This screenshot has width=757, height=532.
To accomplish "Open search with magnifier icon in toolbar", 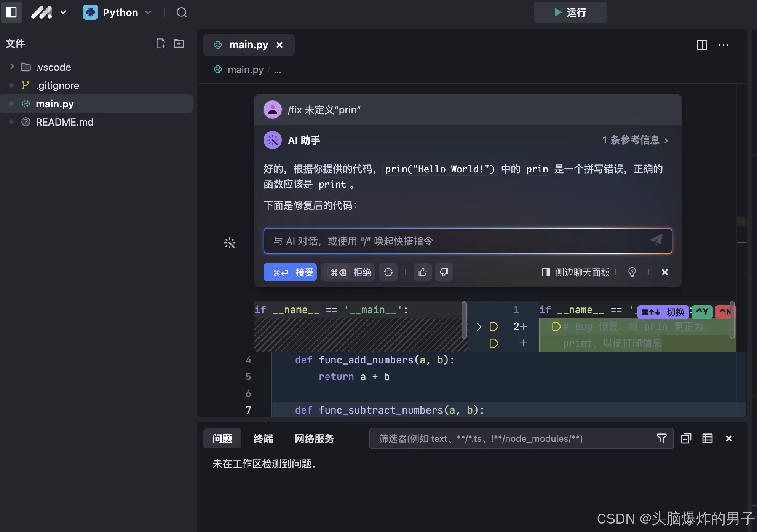I will tap(181, 12).
